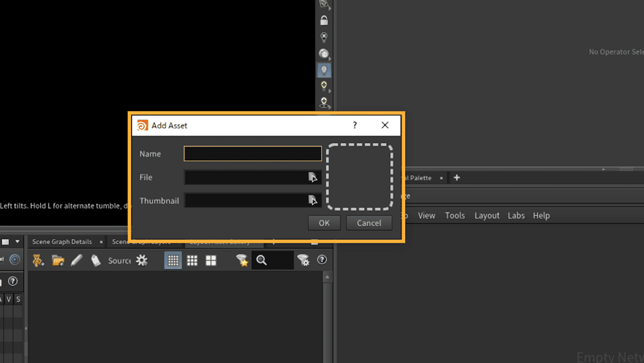This screenshot has width=644, height=363.
Task: Click the File path field
Action: [246, 177]
